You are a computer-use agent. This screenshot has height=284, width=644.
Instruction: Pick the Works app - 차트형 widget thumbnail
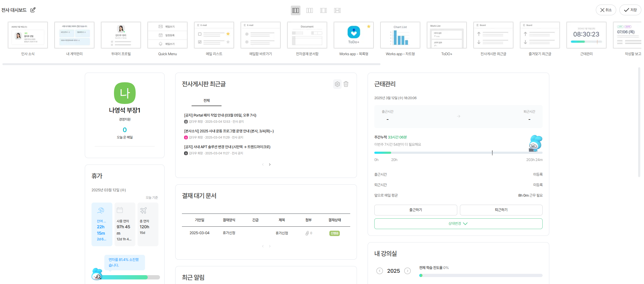click(x=400, y=35)
